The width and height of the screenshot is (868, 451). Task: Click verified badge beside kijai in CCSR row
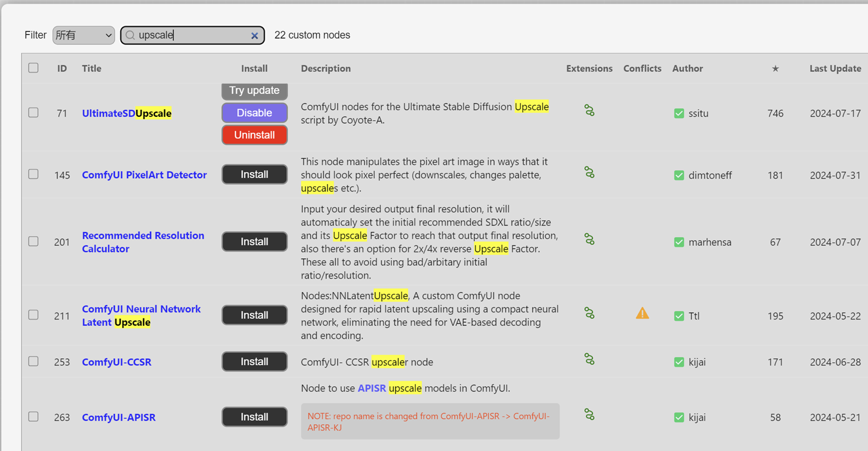[x=679, y=362]
